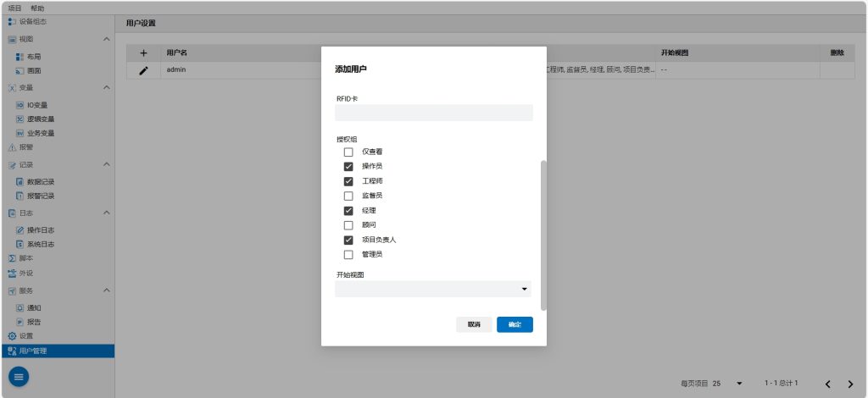Open 外设 peripherals icon item

point(12,274)
